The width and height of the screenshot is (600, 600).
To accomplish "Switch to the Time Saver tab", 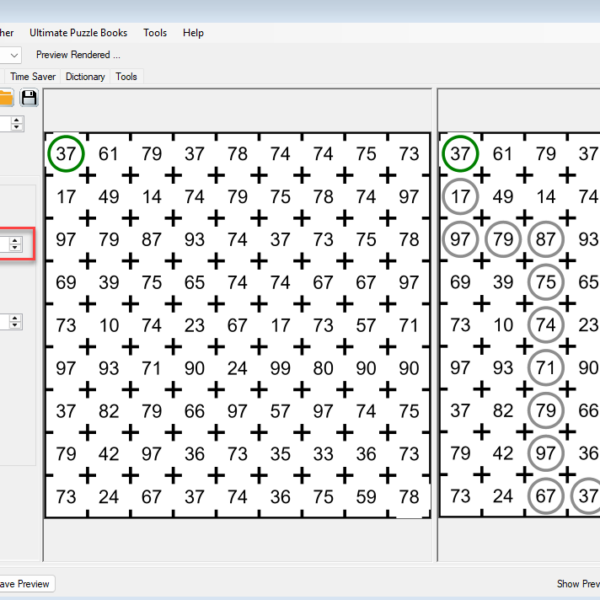I will tap(33, 76).
